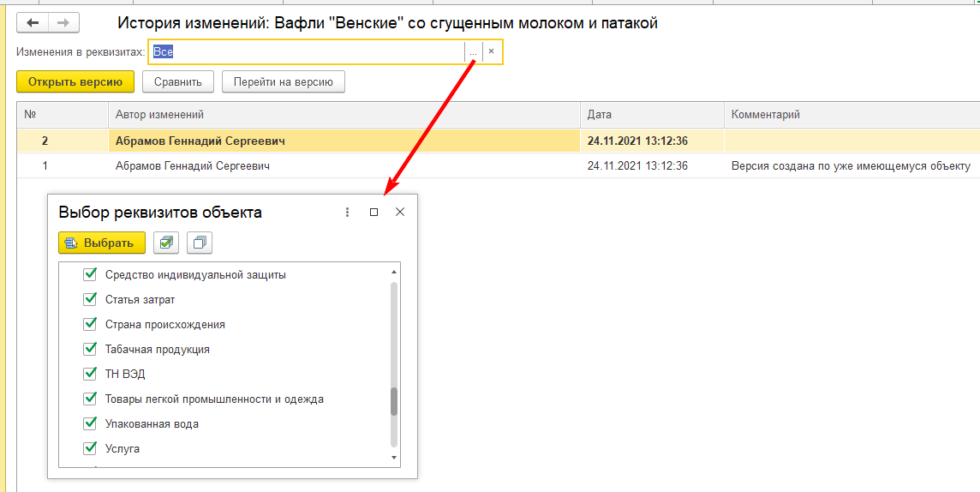980x492 pixels.
Task: Uncheck the Статья затрат checkbox
Action: tap(90, 300)
